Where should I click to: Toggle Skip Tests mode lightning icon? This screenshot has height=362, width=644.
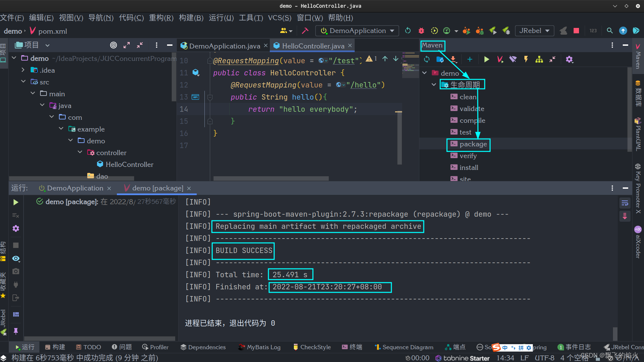coord(526,59)
